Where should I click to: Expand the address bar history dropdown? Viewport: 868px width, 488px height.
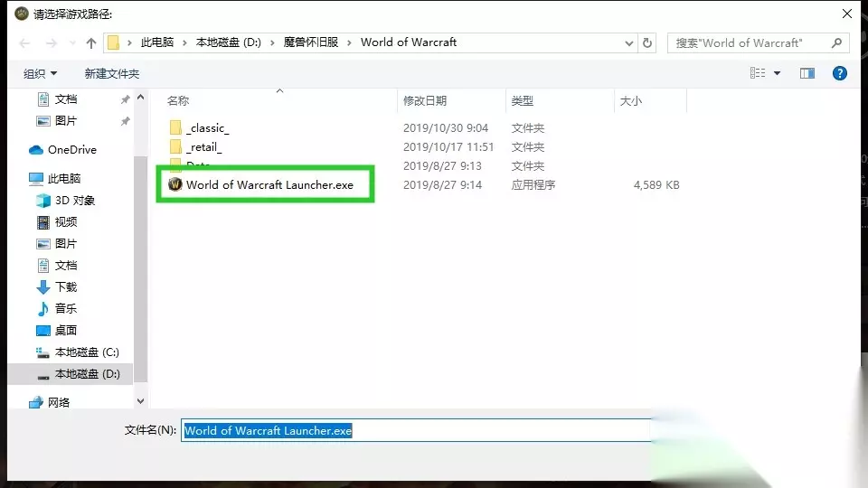[x=629, y=43]
